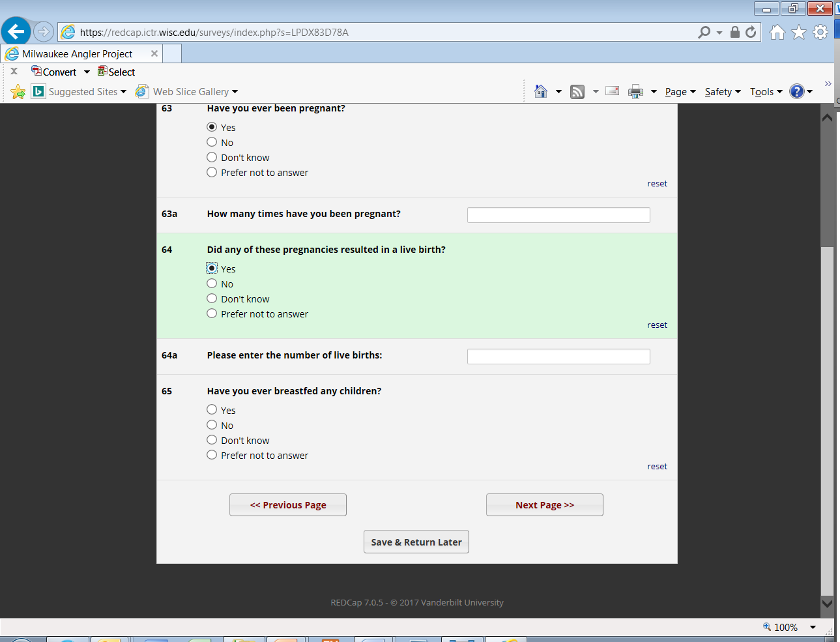Open the Help dropdown arrow

(810, 92)
